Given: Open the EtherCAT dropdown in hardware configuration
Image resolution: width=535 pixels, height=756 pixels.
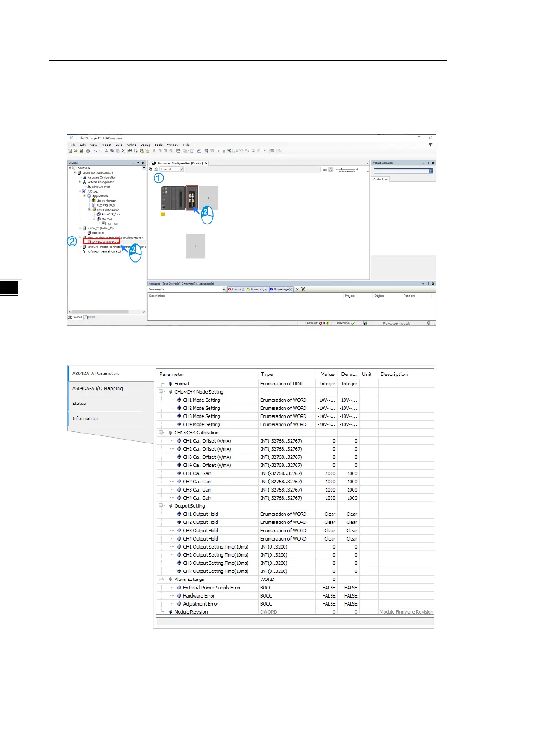Looking at the screenshot, I should pyautogui.click(x=181, y=169).
